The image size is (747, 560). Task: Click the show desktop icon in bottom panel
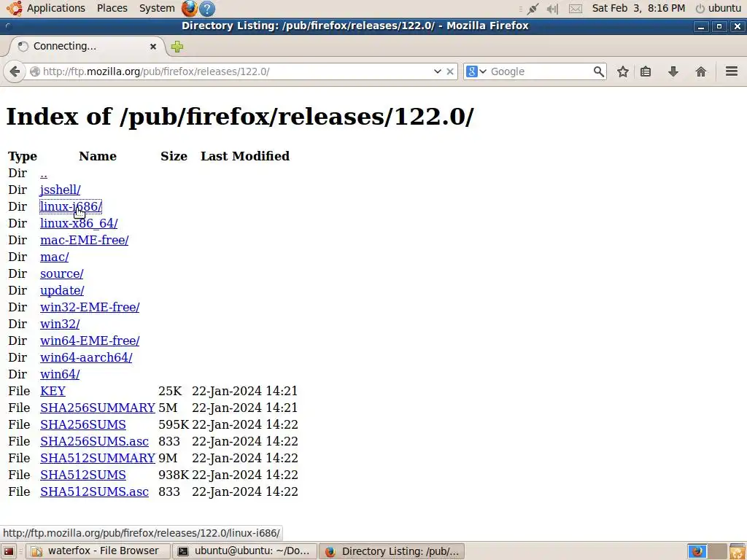[9, 551]
